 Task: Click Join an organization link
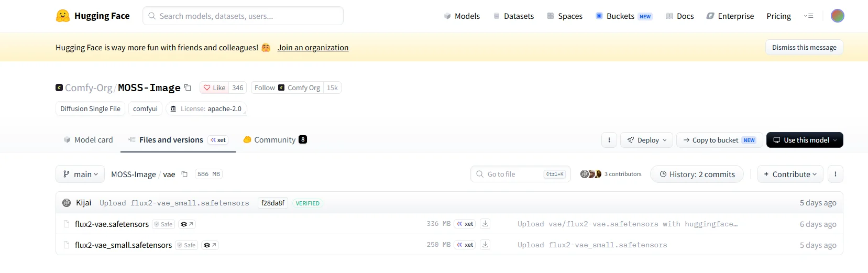[x=313, y=48]
